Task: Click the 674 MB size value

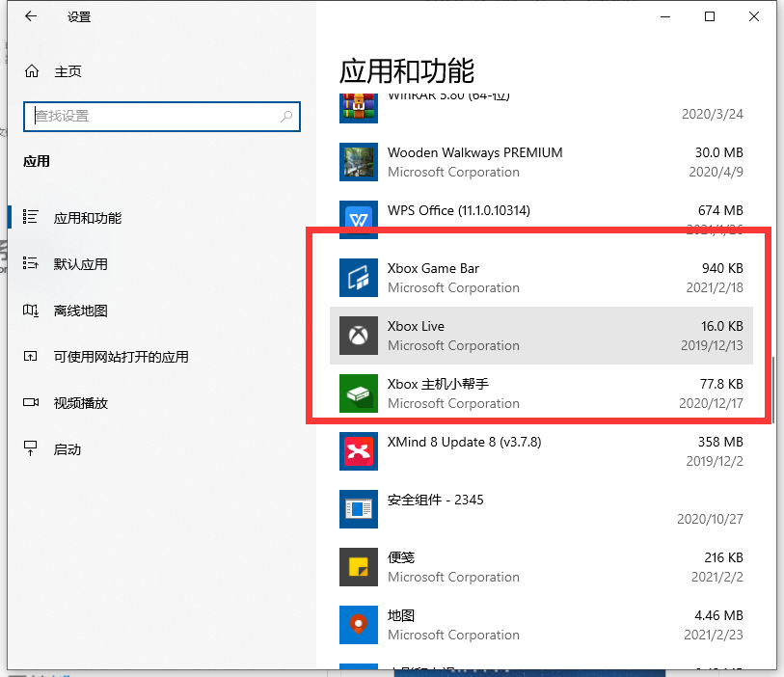Action: [720, 210]
